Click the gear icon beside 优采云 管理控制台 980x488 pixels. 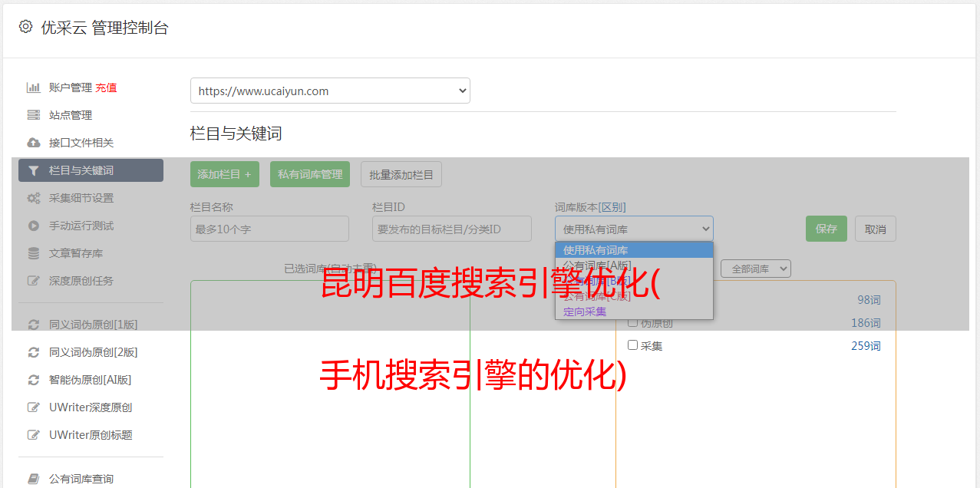click(25, 27)
